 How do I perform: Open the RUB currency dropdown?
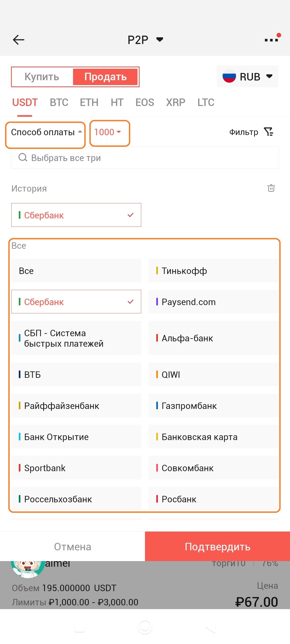(x=247, y=76)
